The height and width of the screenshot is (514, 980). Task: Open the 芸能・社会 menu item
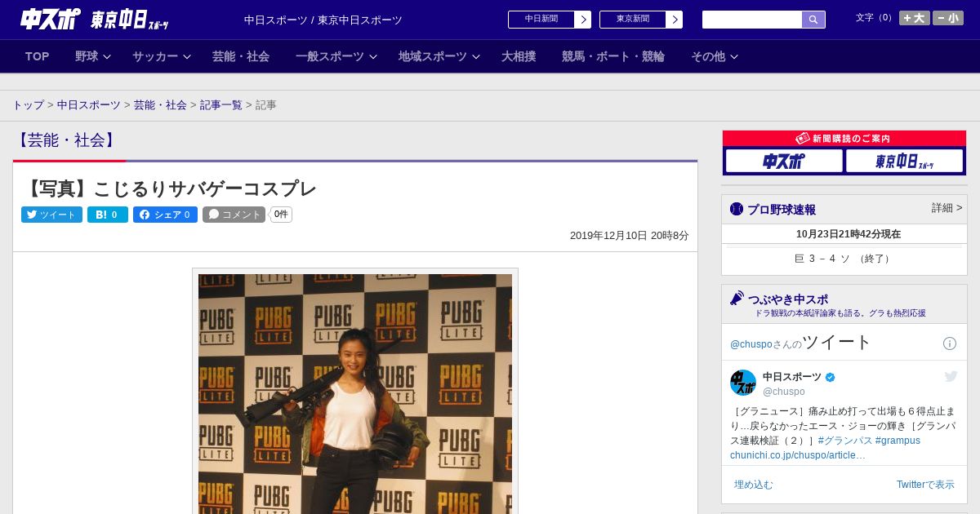pyautogui.click(x=241, y=56)
